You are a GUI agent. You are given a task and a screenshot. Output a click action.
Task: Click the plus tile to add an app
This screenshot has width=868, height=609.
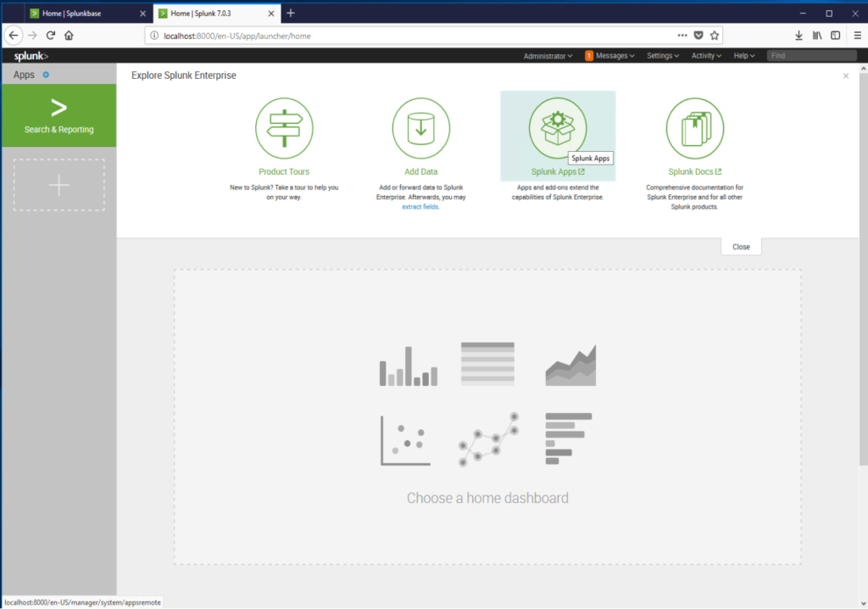click(58, 185)
